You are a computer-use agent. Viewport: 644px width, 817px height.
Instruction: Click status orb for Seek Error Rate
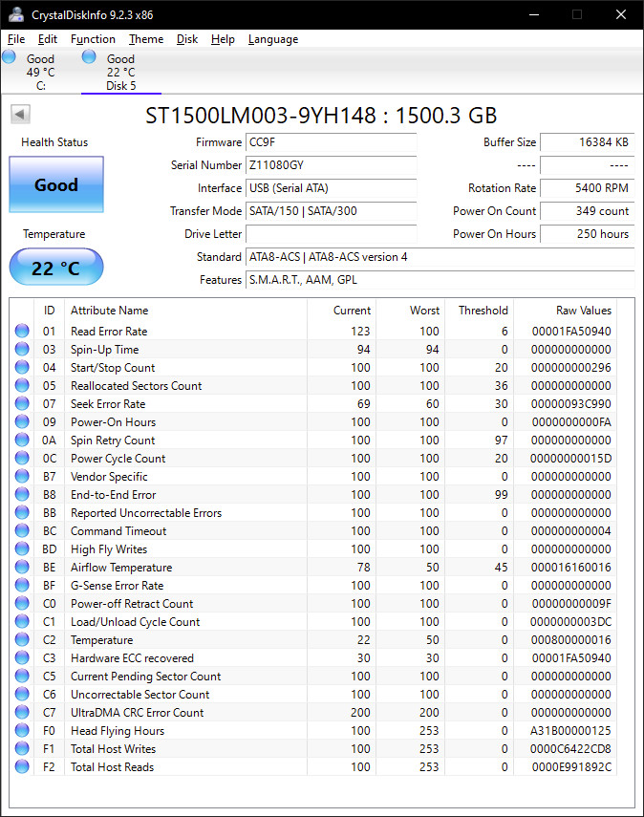tap(22, 404)
